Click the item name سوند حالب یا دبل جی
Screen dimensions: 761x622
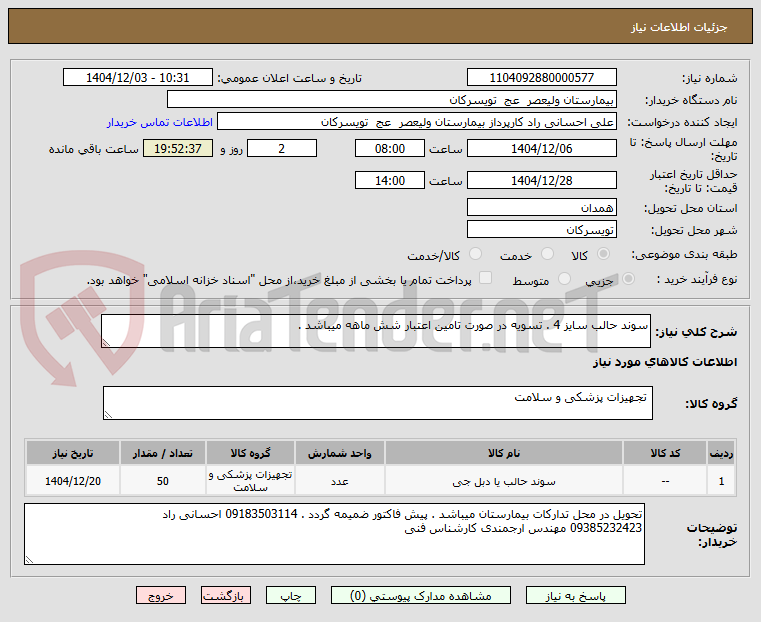504,481
